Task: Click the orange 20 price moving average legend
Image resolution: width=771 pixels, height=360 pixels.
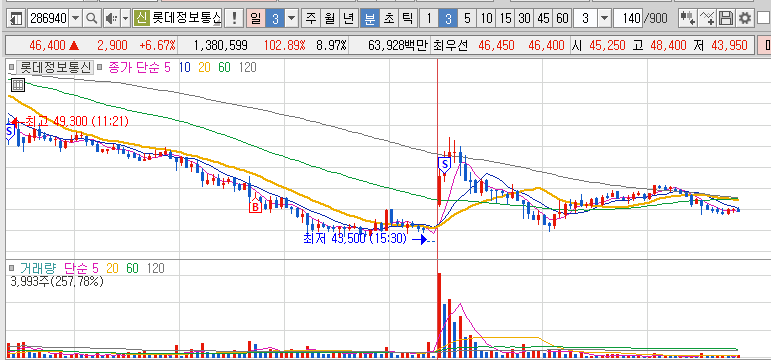Action: click(205, 68)
